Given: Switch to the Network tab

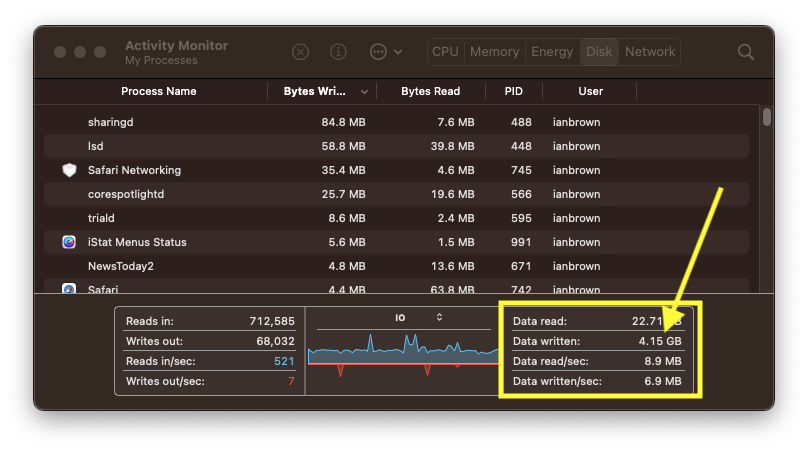Looking at the screenshot, I should tap(650, 52).
